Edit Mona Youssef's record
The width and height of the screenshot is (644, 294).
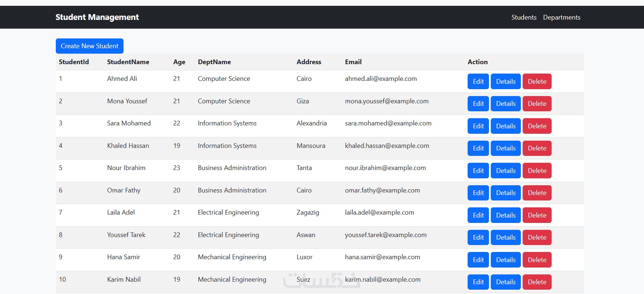478,104
